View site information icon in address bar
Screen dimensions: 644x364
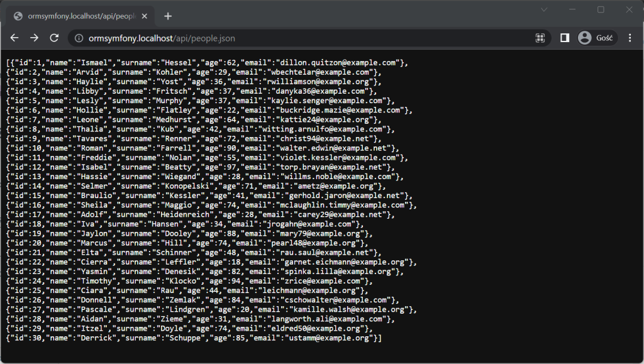(x=79, y=38)
